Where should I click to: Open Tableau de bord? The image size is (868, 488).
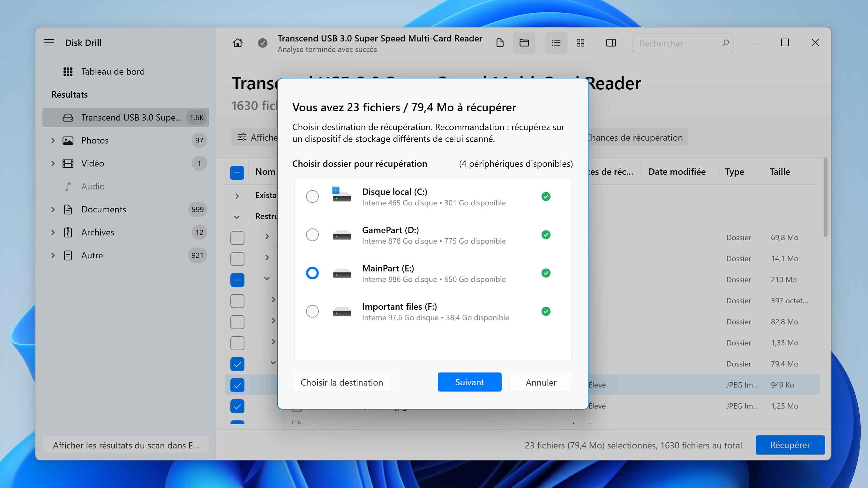(x=113, y=71)
